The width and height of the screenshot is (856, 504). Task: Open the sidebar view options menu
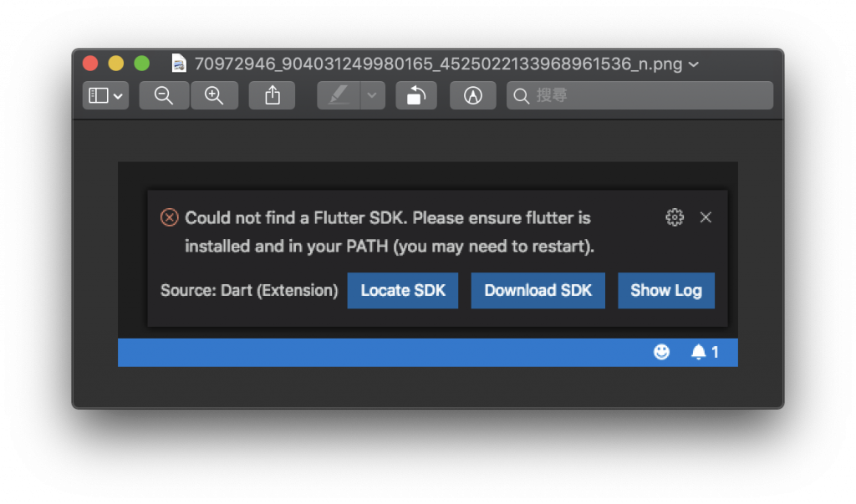point(105,95)
